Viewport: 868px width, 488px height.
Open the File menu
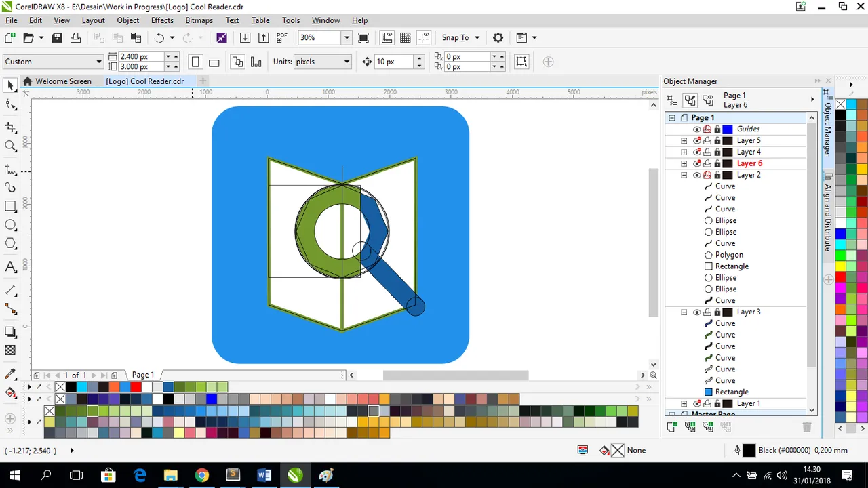click(x=12, y=20)
